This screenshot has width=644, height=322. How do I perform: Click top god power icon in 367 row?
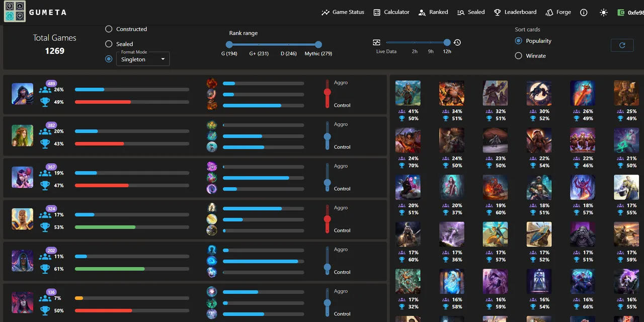point(212,167)
